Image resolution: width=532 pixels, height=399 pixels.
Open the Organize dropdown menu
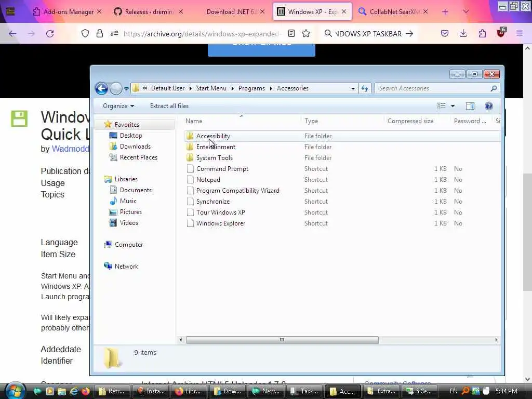(x=118, y=106)
